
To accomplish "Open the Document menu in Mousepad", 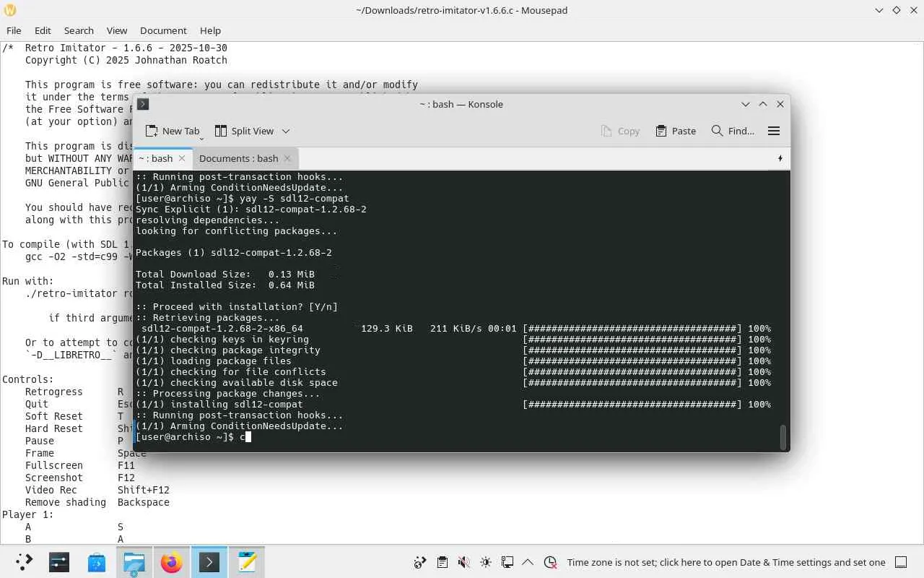I will point(163,30).
